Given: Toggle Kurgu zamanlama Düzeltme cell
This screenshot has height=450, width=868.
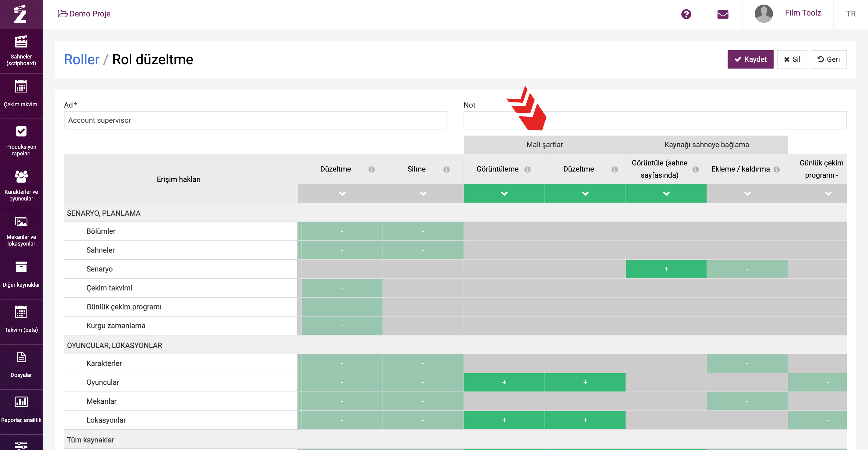Looking at the screenshot, I should coord(342,326).
